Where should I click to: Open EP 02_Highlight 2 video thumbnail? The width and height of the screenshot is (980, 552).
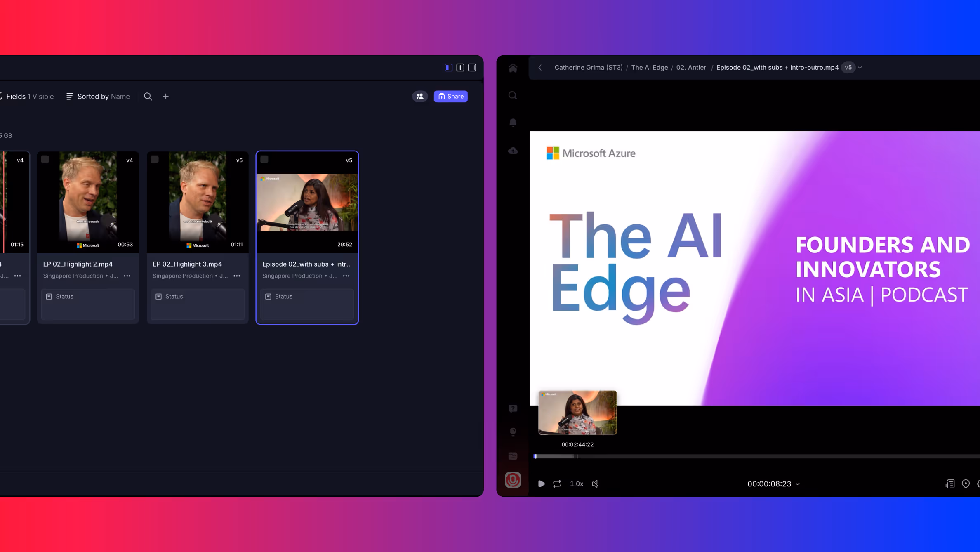[88, 202]
